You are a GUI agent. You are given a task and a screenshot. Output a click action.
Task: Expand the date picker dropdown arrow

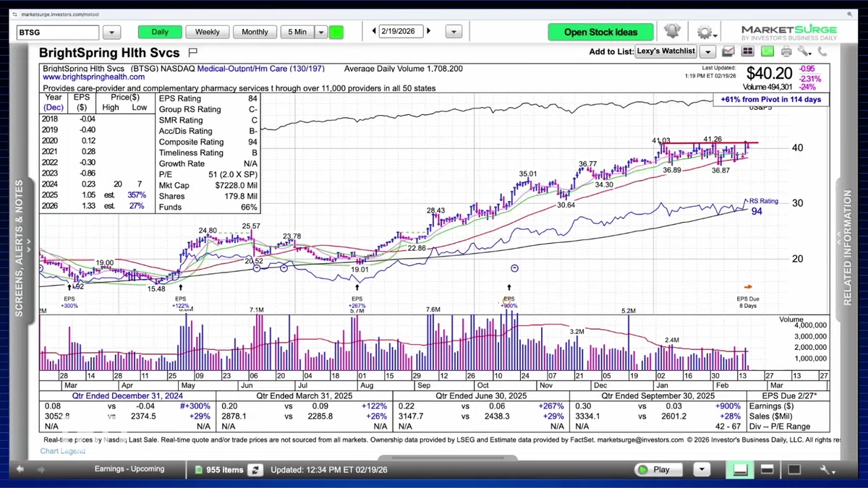pyautogui.click(x=454, y=32)
